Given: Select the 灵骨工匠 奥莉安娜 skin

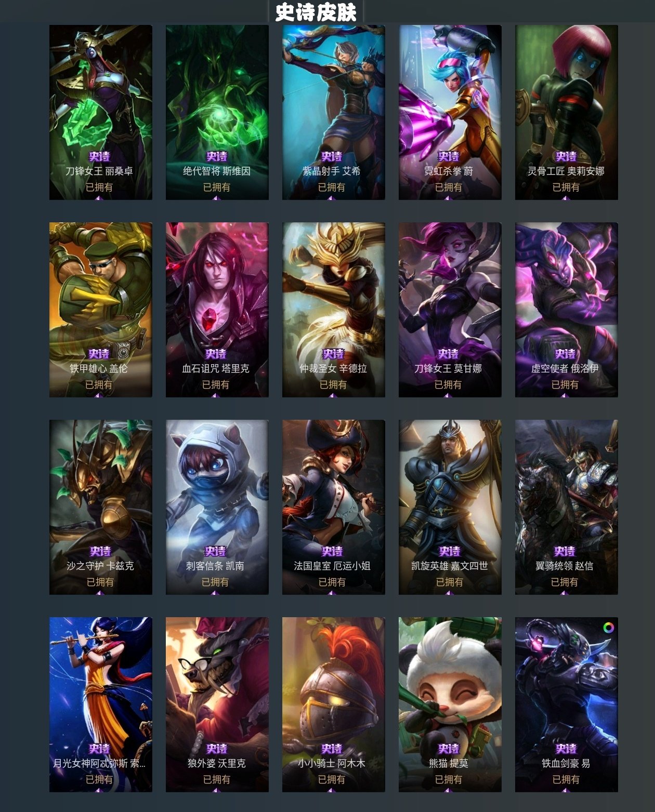Looking at the screenshot, I should pyautogui.click(x=567, y=112).
